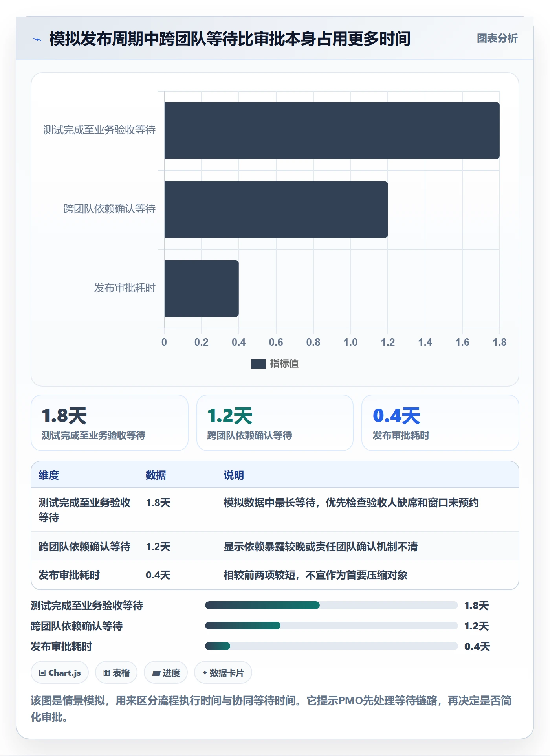Screen dimensions: 550x756
Task: Click the 1.2天 progress bar
Action: pos(331,626)
